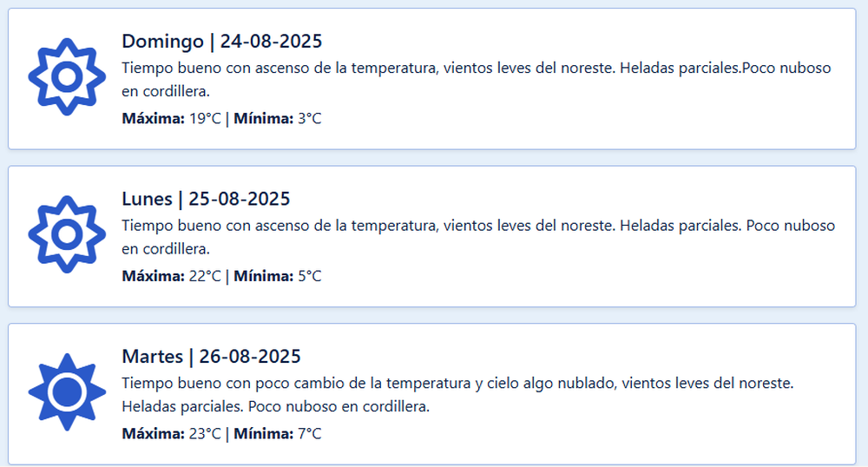Click the sunny outline icon for Domingo

pyautogui.click(x=67, y=77)
